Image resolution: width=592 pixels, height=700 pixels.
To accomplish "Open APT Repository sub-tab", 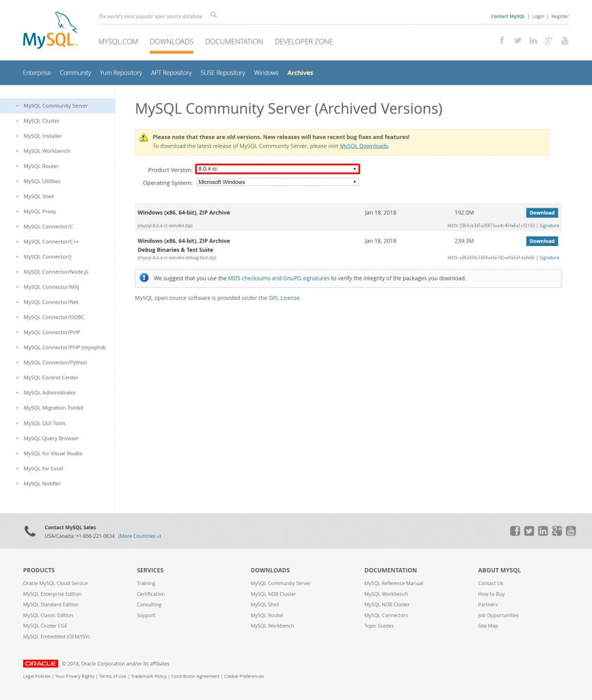I will point(172,72).
